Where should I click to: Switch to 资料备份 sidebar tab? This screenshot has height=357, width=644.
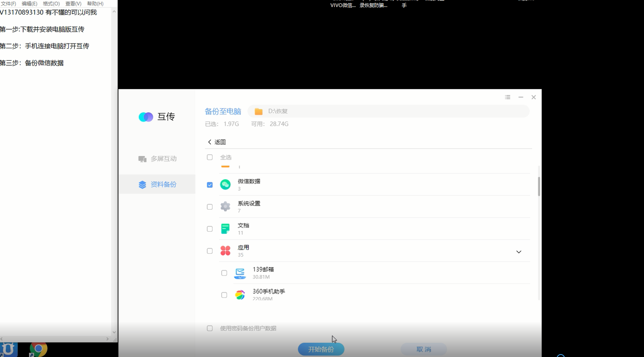click(157, 184)
